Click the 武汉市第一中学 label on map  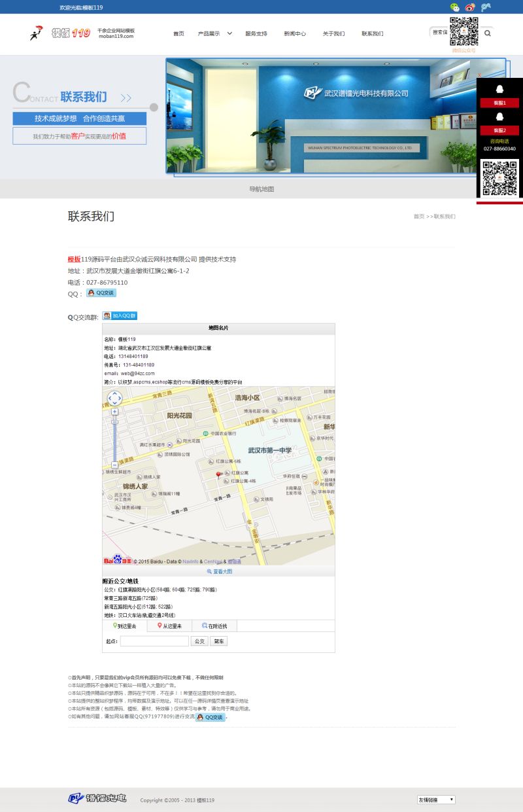pos(270,450)
